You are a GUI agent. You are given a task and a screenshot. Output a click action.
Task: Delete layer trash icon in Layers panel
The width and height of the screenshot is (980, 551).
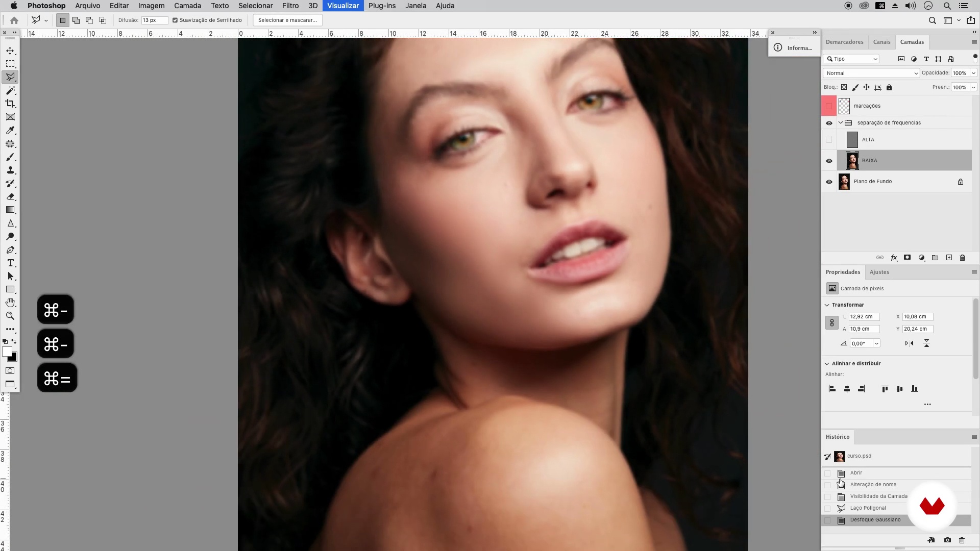point(963,258)
